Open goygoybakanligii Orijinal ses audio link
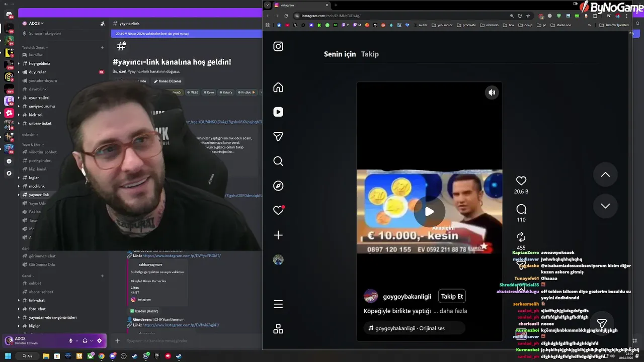The width and height of the screenshot is (644, 362). pos(410,328)
